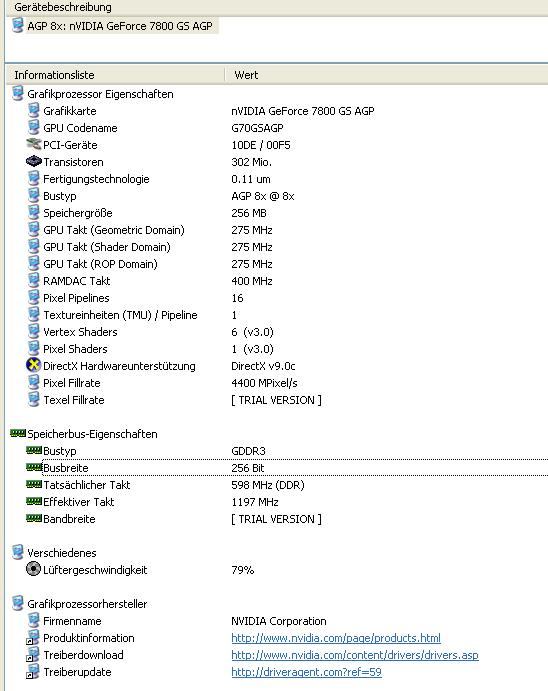Click the icon next to GPU Codename
Viewport: 548px width, 691px height.
(x=33, y=127)
